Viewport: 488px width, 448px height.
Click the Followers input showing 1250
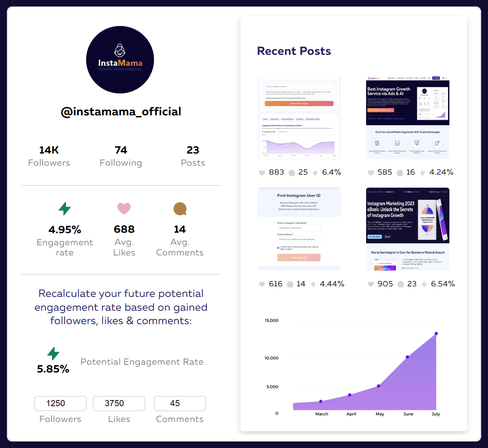coord(60,403)
